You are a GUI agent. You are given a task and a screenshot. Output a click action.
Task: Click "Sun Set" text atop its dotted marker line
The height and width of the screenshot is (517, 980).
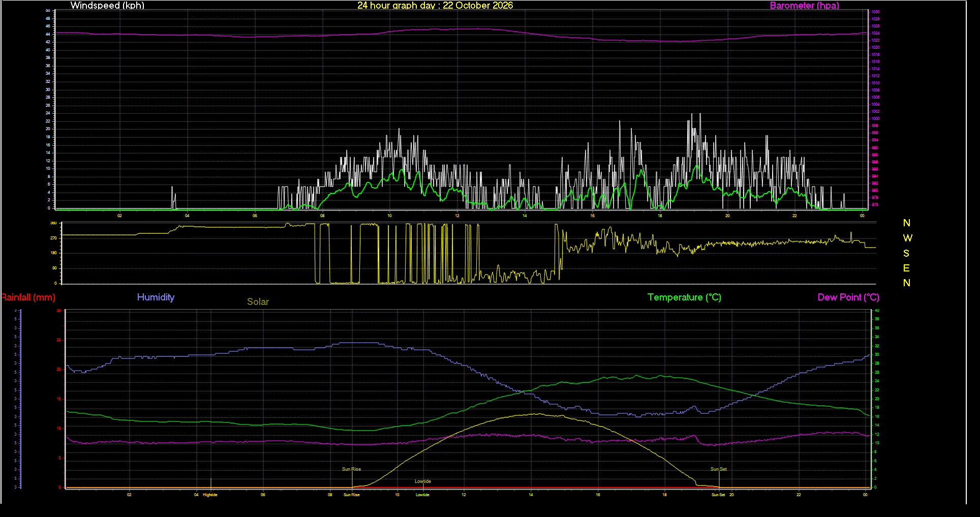coord(718,469)
